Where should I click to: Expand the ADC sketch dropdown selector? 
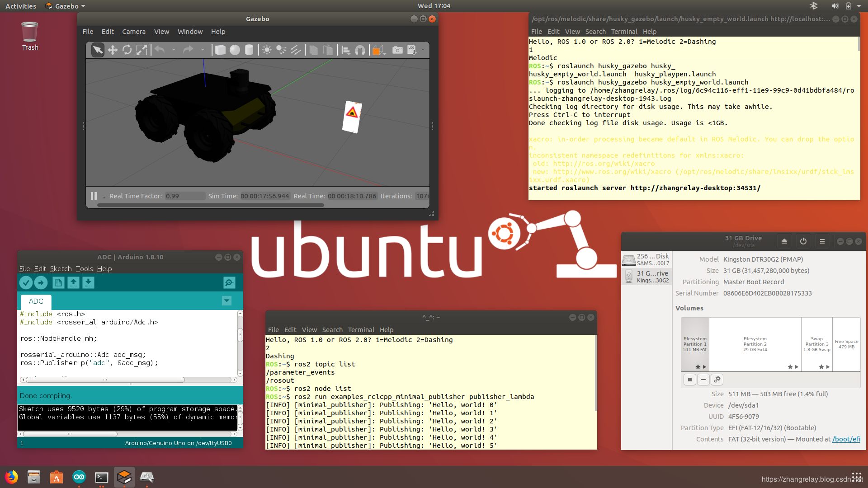(226, 301)
